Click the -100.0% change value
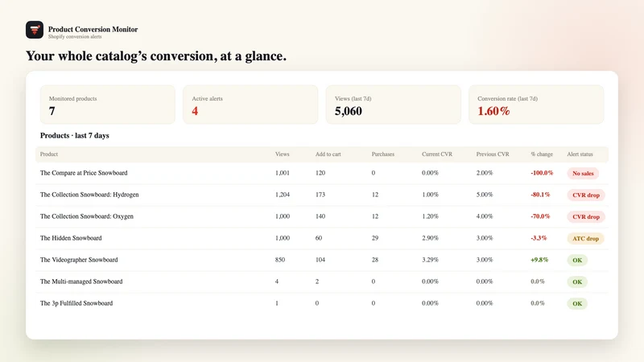This screenshot has height=362, width=644. click(x=542, y=173)
